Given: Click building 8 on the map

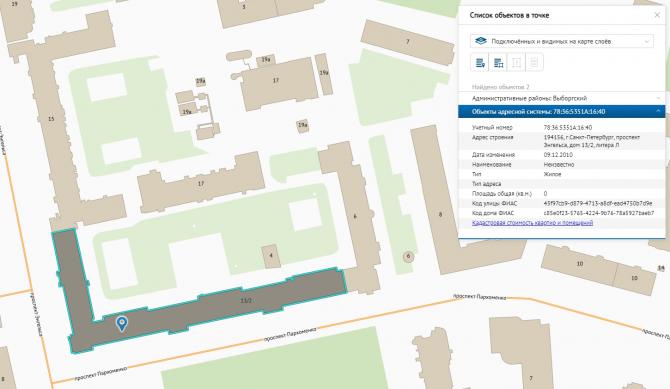Looking at the screenshot, I should click(x=440, y=214).
